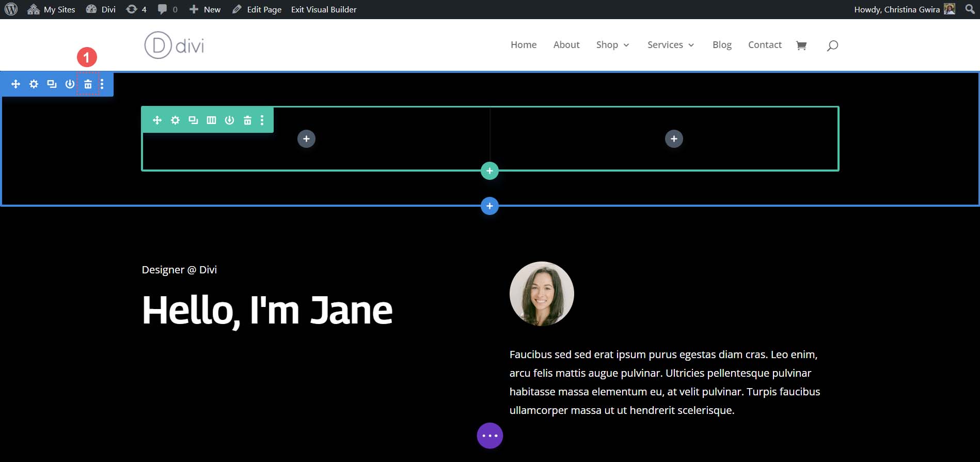This screenshot has height=462, width=980.
Task: Expand the purple Divi builder settings button
Action: tap(489, 436)
